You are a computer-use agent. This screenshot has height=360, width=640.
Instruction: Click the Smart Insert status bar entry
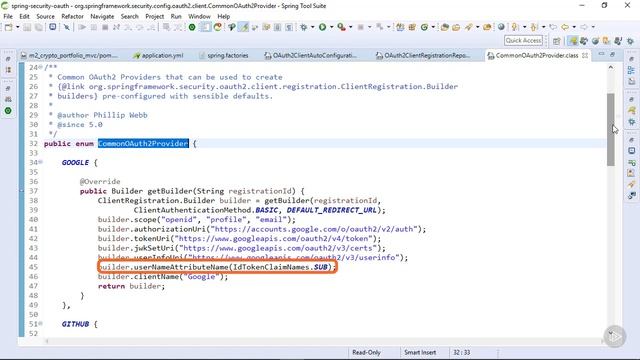point(420,352)
